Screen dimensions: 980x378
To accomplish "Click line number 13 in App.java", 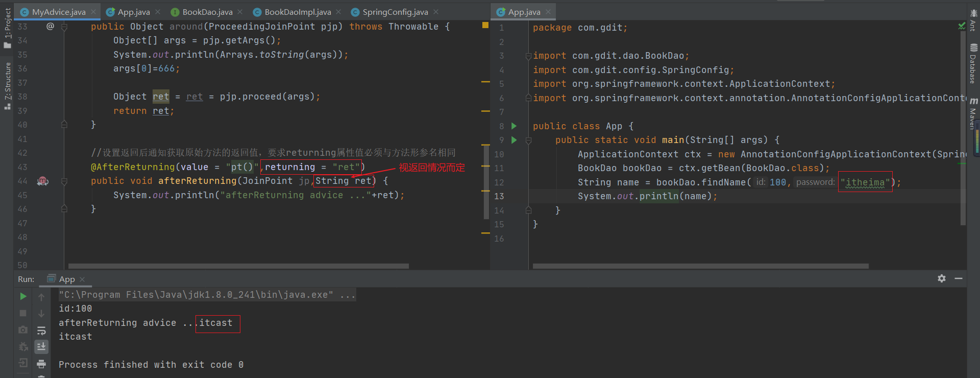I will 499,196.
